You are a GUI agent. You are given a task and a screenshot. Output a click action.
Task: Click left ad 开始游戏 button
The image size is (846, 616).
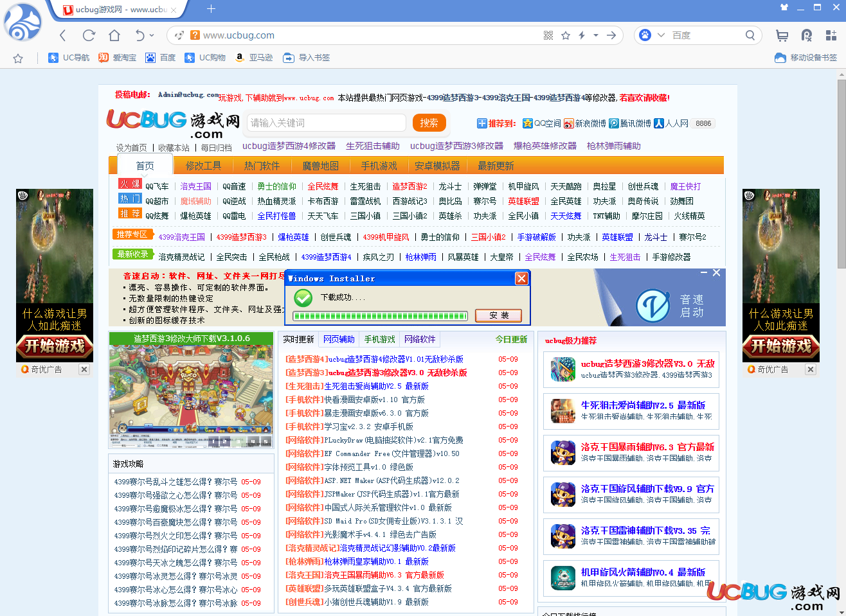(x=55, y=346)
